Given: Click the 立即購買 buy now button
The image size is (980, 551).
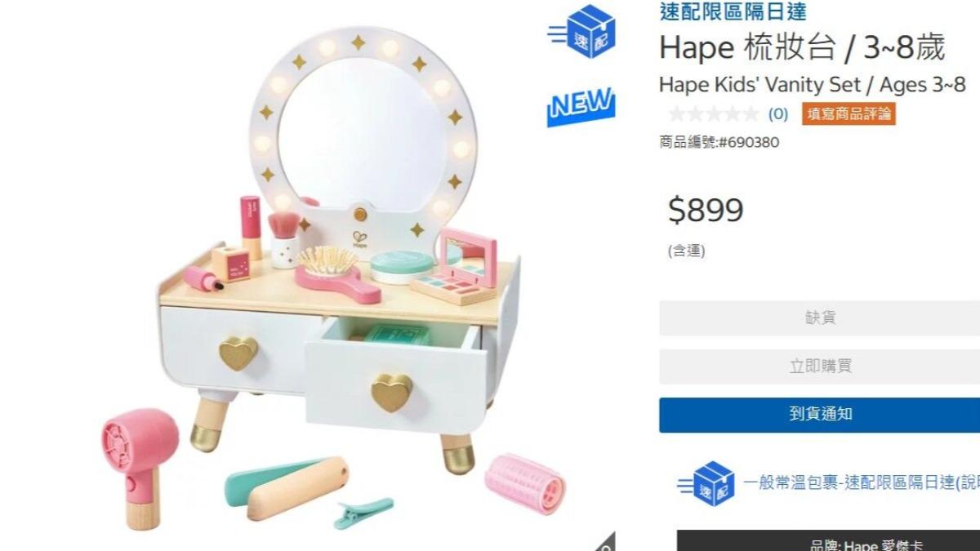Looking at the screenshot, I should pyautogui.click(x=820, y=367).
